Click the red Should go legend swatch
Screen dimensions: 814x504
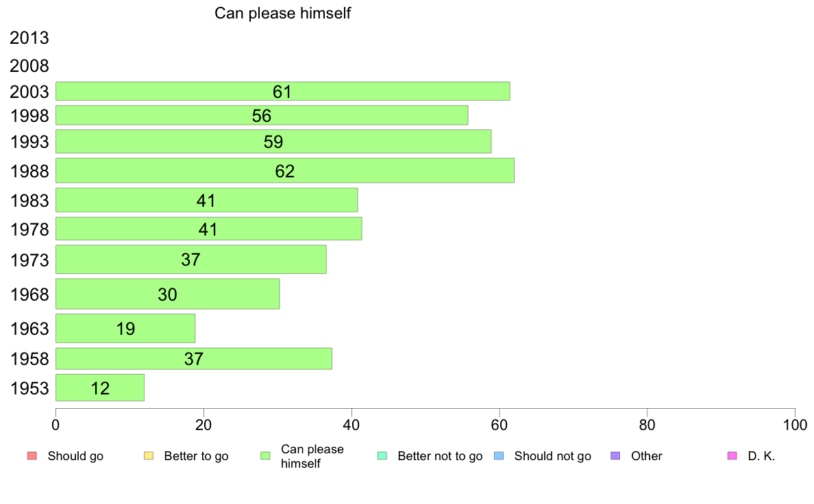point(32,456)
